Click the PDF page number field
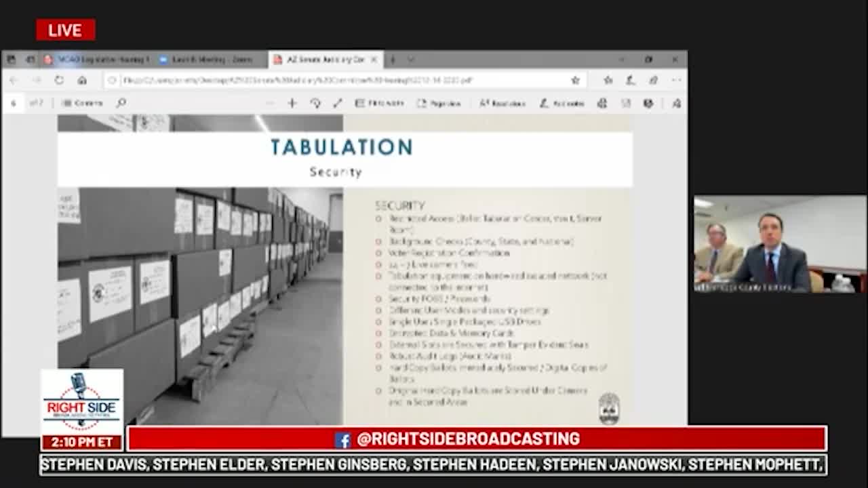 14,103
